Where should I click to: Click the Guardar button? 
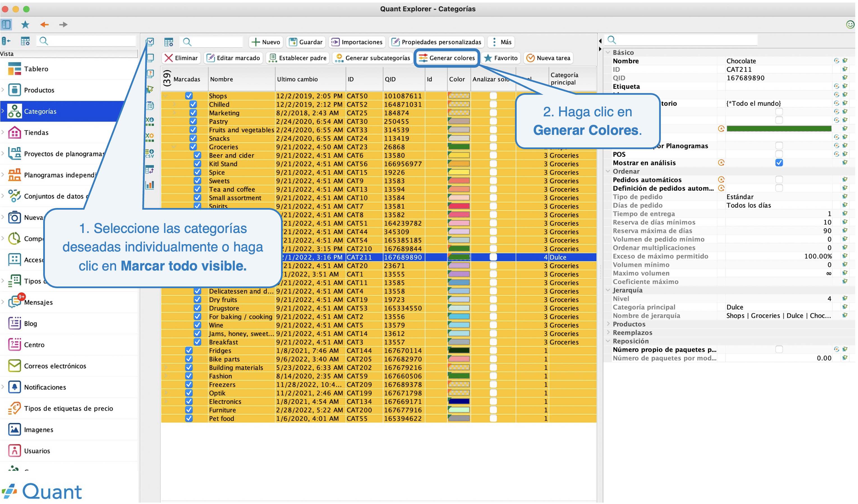[x=306, y=42]
